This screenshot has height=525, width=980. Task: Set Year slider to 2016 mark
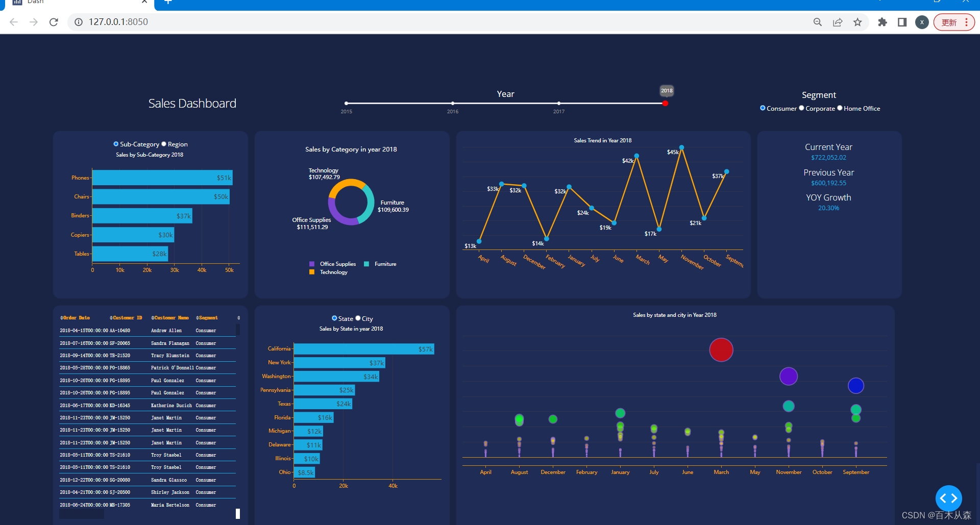453,103
